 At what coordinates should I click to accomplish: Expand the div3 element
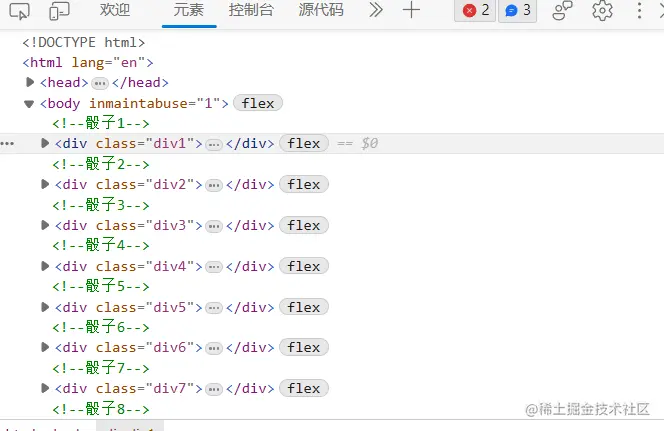(45, 225)
